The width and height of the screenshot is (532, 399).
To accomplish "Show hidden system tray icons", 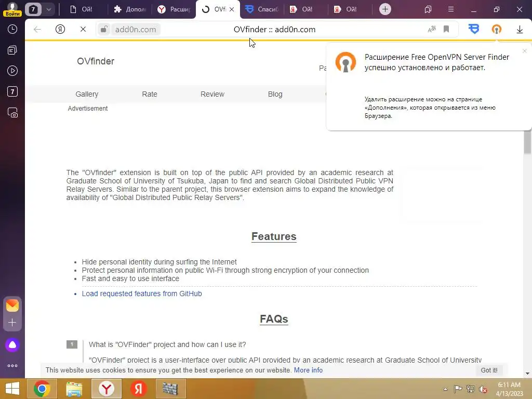I will click(445, 389).
